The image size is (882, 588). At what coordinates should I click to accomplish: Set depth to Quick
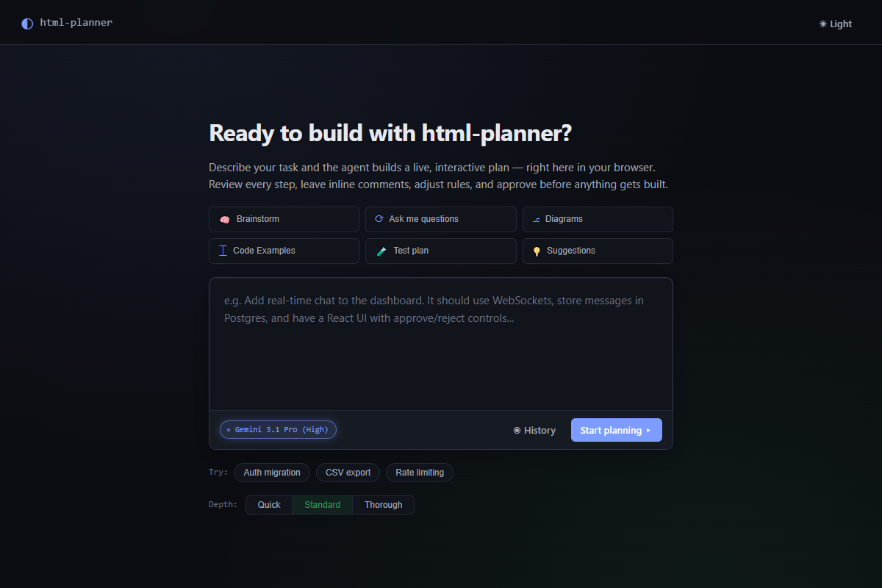pos(269,505)
